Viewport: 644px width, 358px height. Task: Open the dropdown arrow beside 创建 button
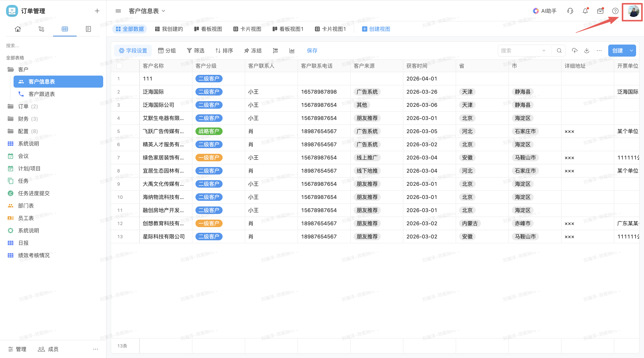(x=631, y=51)
